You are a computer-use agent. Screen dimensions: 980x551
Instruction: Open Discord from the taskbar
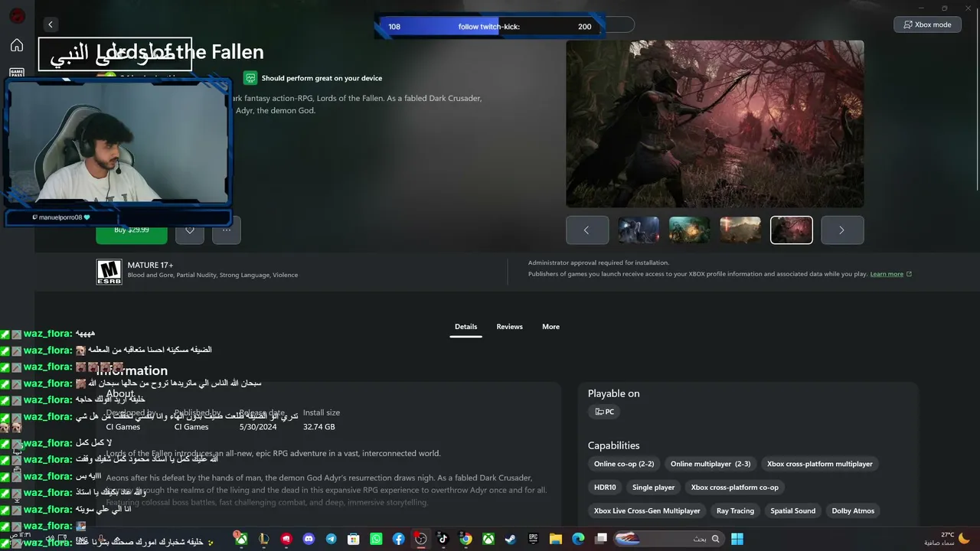pyautogui.click(x=309, y=539)
